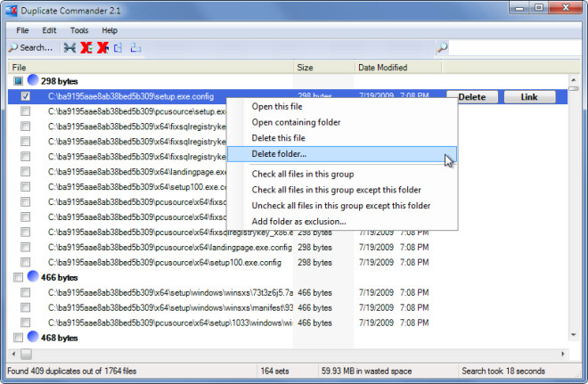The image size is (588, 384).
Task: Choose 'Add folder as exclusion...'
Action: (x=342, y=221)
